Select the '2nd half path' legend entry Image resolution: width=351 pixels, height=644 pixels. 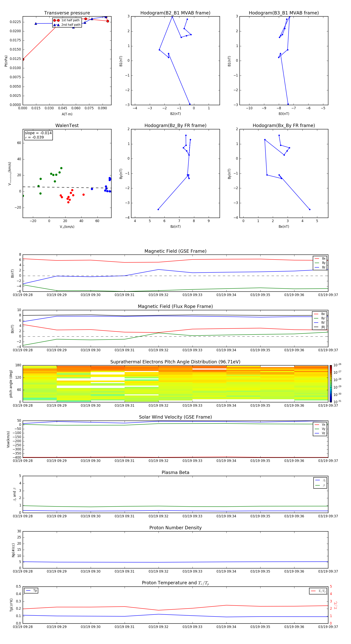point(67,25)
